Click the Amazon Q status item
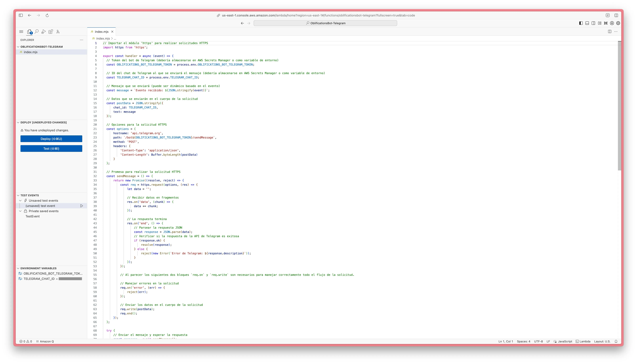The image size is (637, 364). 45,341
